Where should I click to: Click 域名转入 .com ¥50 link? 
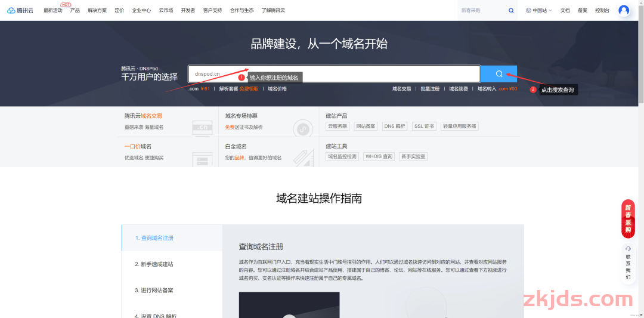click(497, 89)
